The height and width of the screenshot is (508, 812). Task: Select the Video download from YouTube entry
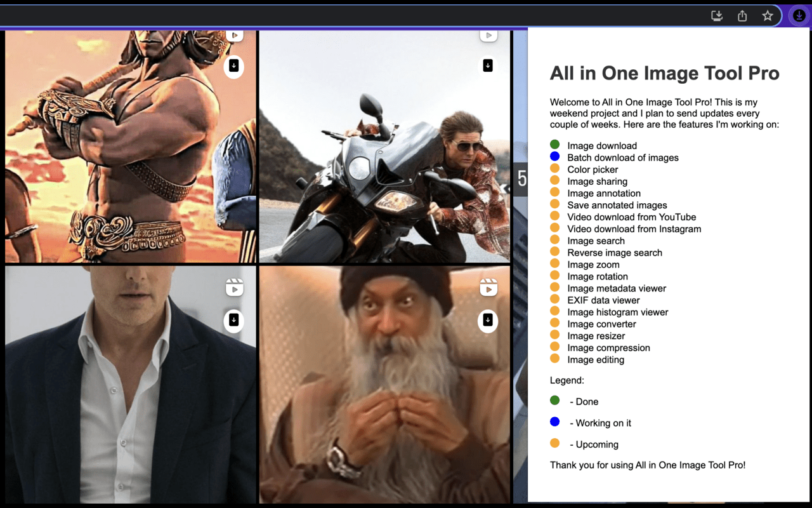coord(631,217)
